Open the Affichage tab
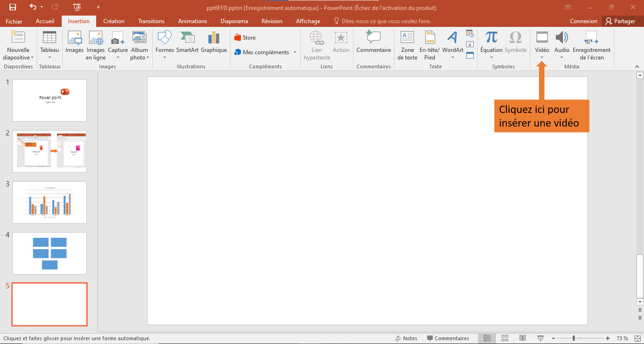644x344 pixels. pos(308,21)
